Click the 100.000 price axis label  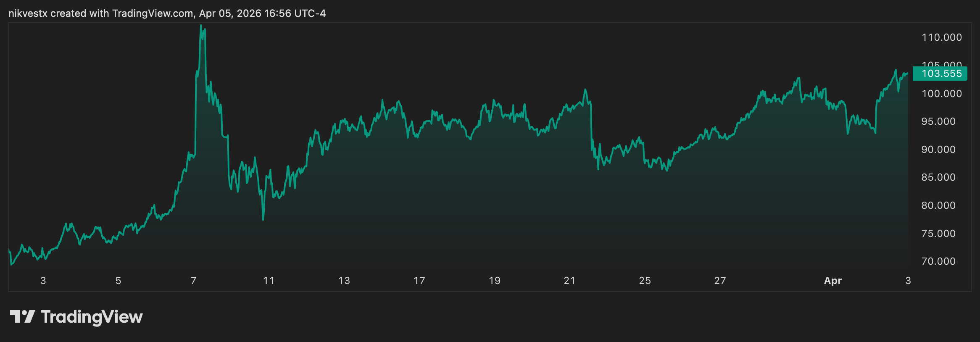941,94
